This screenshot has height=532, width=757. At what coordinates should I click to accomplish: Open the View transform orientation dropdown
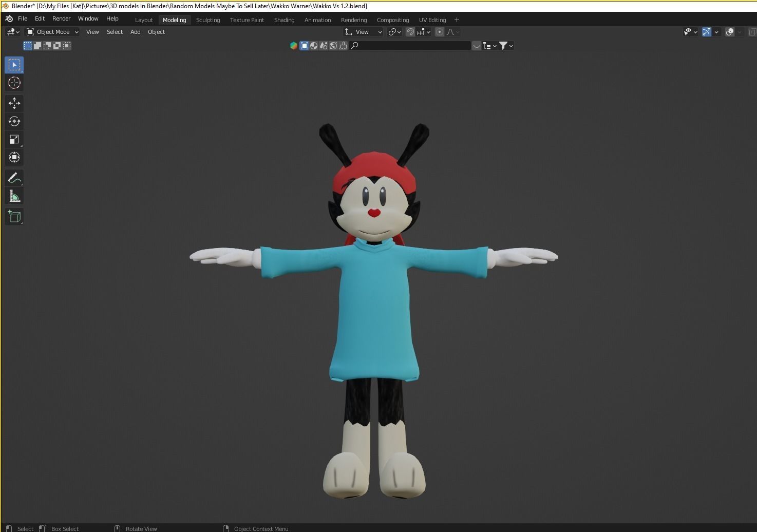pos(363,32)
